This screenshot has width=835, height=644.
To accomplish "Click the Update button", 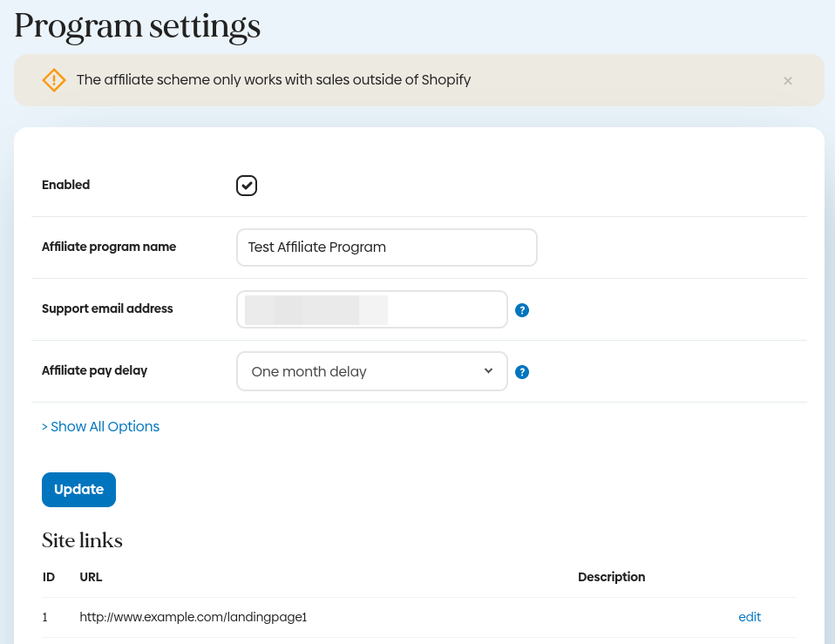I will click(78, 490).
